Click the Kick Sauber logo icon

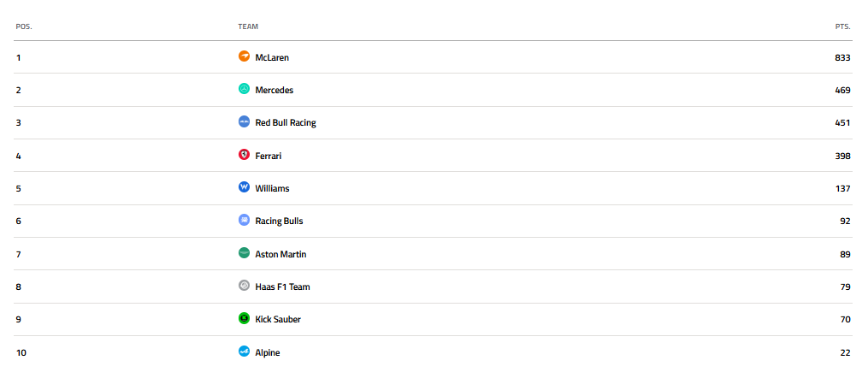coord(244,319)
